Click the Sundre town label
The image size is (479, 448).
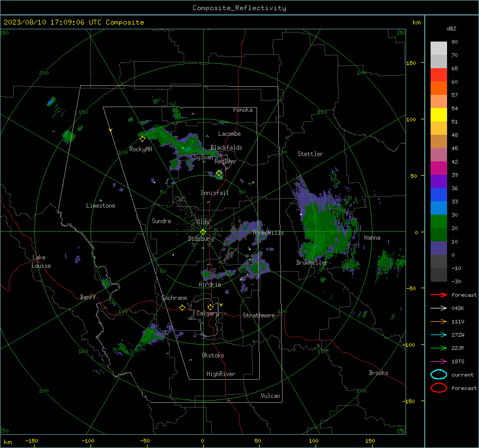(161, 221)
